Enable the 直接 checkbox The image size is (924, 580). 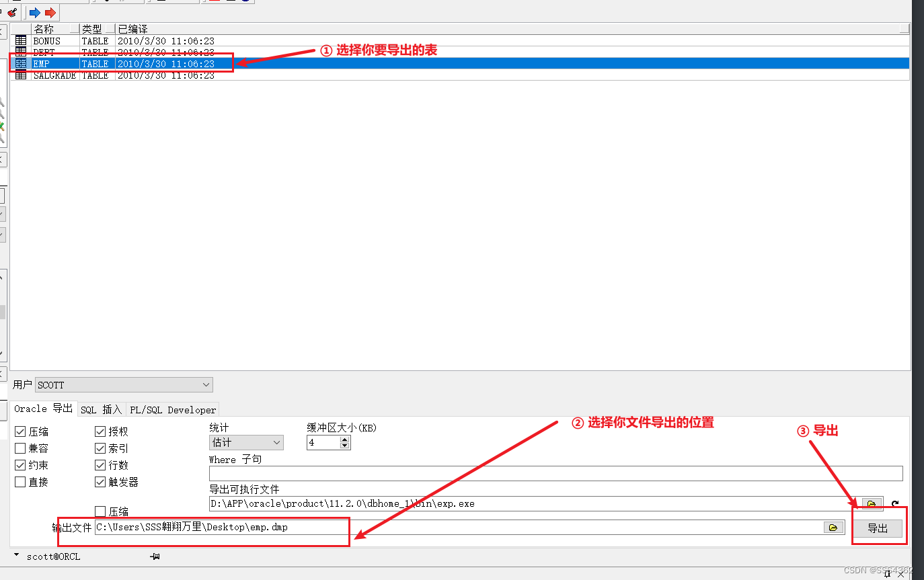(x=20, y=482)
